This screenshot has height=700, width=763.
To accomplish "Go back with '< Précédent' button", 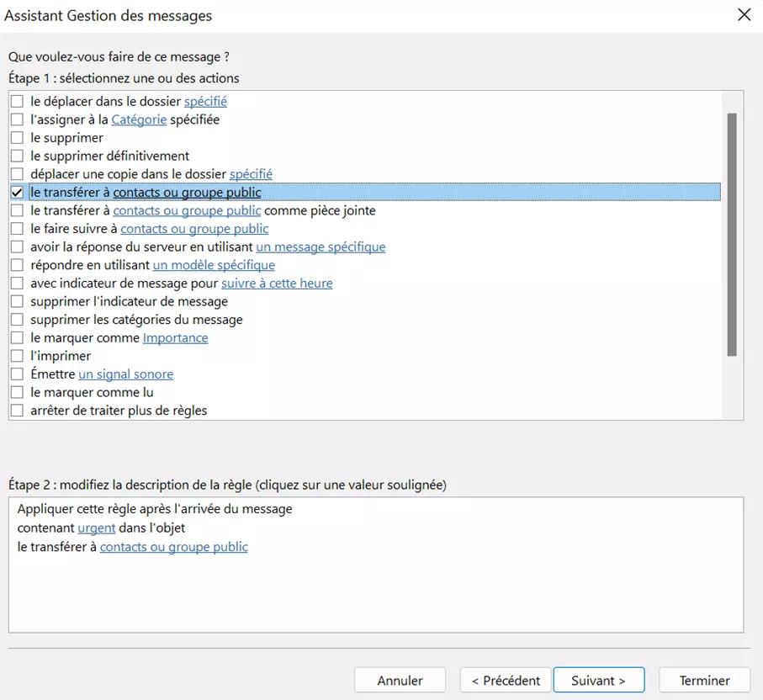I will click(x=506, y=680).
